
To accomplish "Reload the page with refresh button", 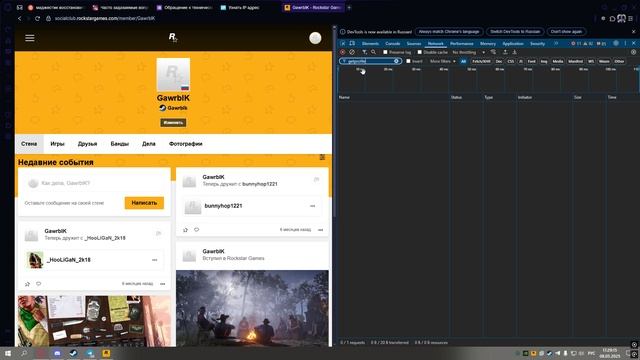I will (x=37, y=18).
